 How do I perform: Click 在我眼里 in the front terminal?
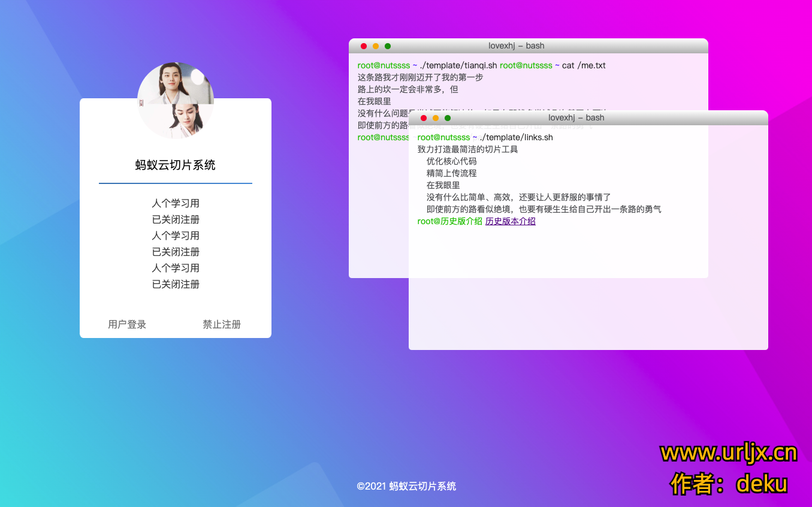pos(443,185)
